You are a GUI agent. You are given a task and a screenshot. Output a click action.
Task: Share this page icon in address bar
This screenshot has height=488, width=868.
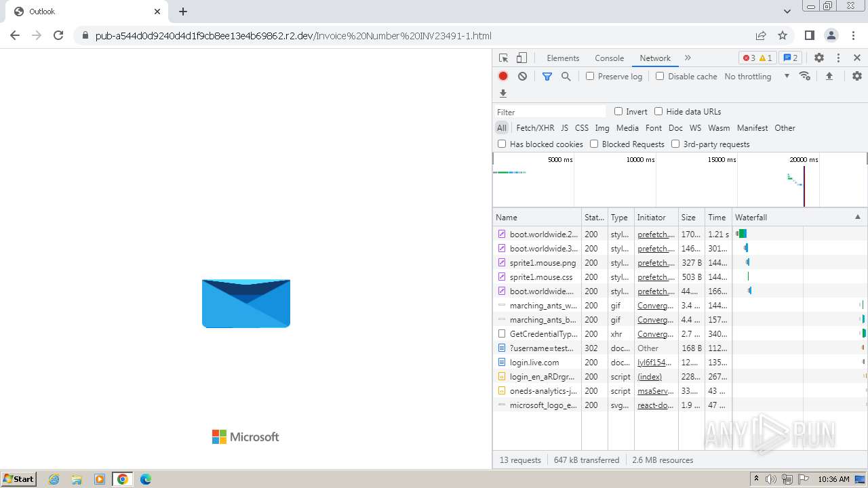(761, 35)
